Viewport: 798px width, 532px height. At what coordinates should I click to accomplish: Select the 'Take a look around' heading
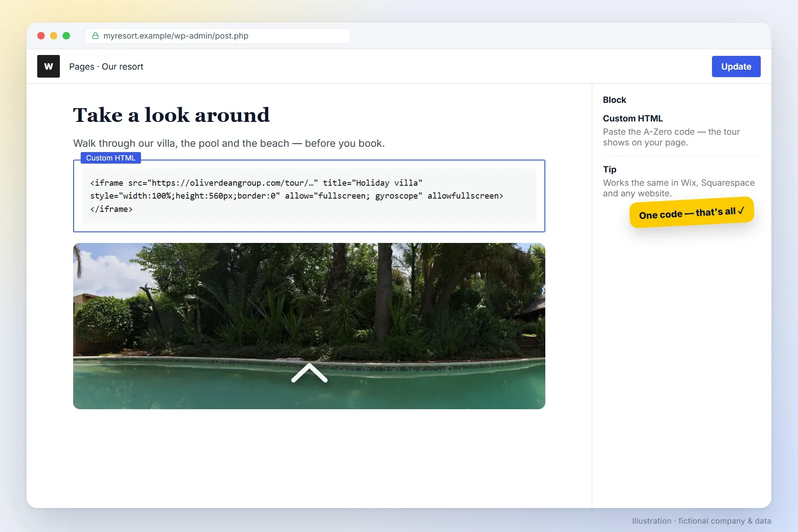coord(171,115)
